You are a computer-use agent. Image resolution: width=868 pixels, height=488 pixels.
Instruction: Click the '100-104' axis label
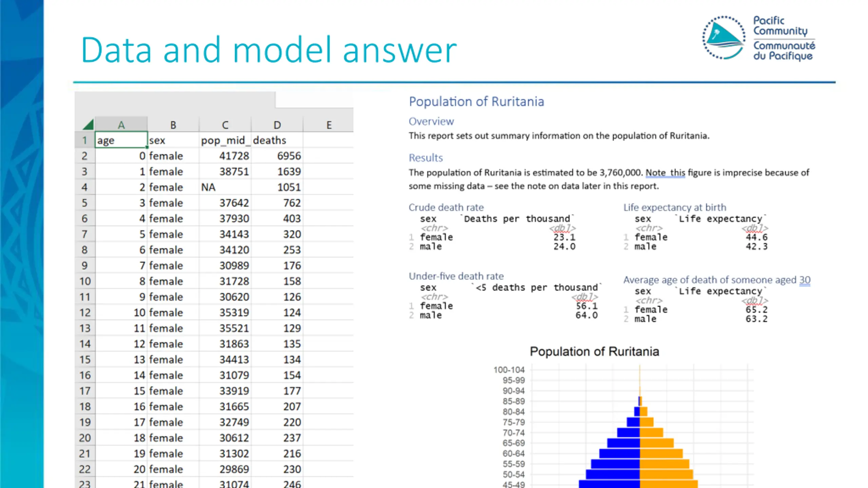coord(509,370)
